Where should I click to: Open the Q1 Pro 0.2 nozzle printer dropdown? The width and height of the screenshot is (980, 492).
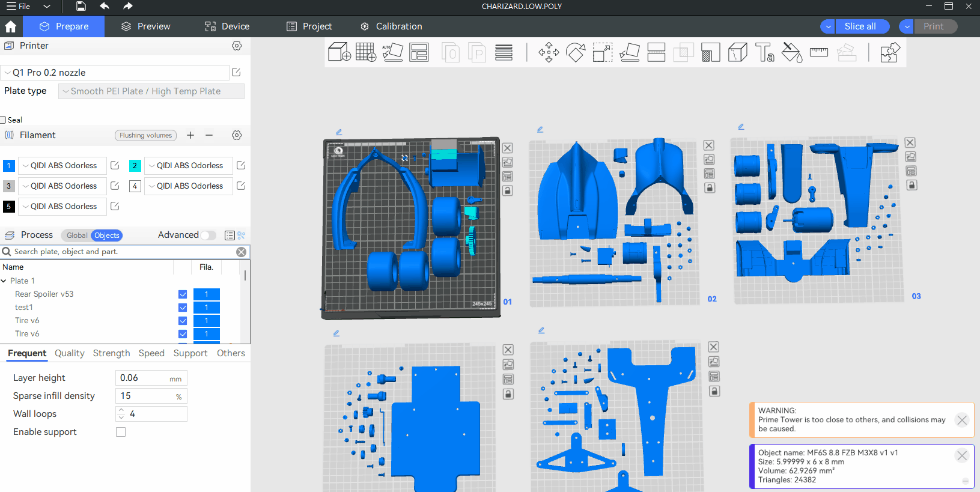coord(114,73)
